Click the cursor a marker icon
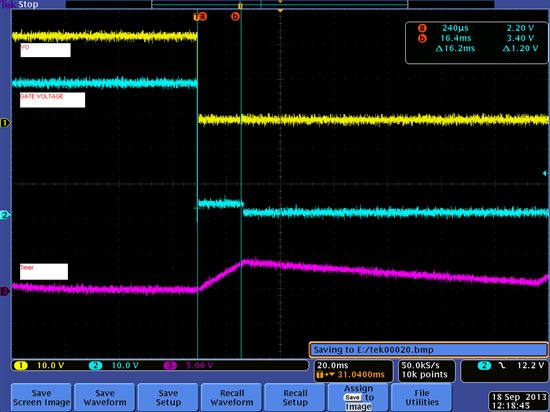Image resolution: width=550 pixels, height=412 pixels. point(203,16)
